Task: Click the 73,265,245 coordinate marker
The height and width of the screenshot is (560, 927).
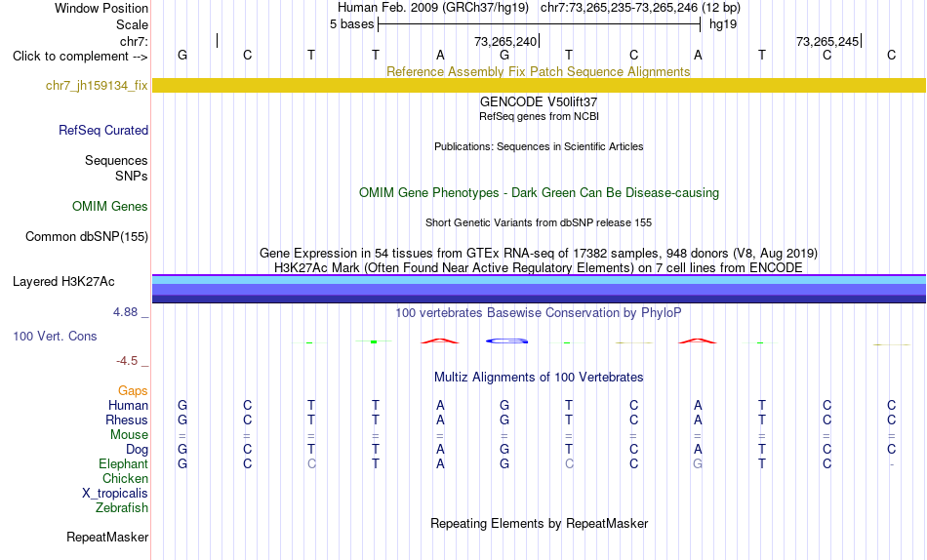Action: click(828, 41)
